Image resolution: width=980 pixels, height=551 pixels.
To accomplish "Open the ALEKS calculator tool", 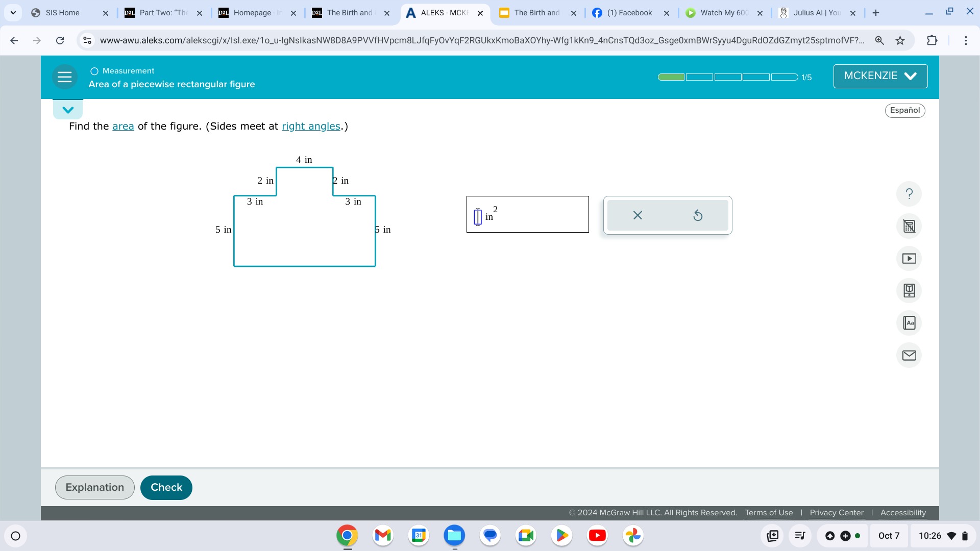I will [x=909, y=226].
